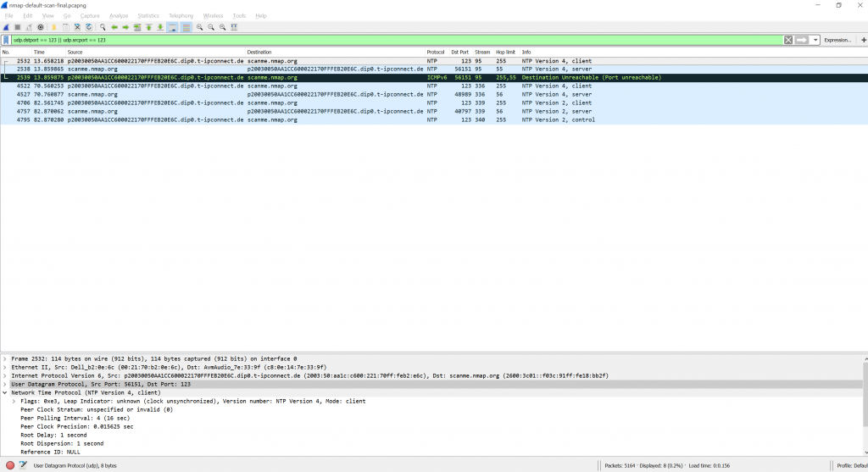868x472 pixels.
Task: Start capturing packets with shark fin icon
Action: [6, 27]
